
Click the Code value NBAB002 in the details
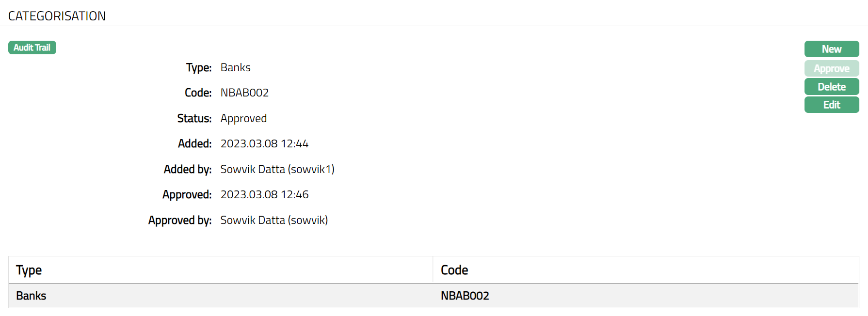pos(244,93)
